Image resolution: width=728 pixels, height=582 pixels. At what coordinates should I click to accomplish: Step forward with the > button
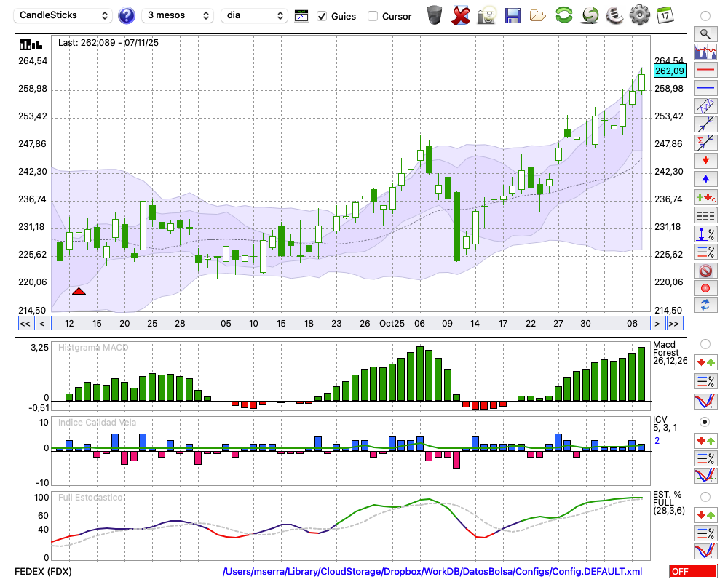pyautogui.click(x=657, y=324)
